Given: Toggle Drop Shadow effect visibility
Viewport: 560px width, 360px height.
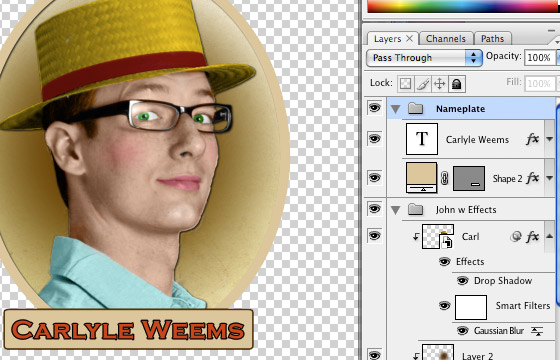Looking at the screenshot, I should pos(462,281).
